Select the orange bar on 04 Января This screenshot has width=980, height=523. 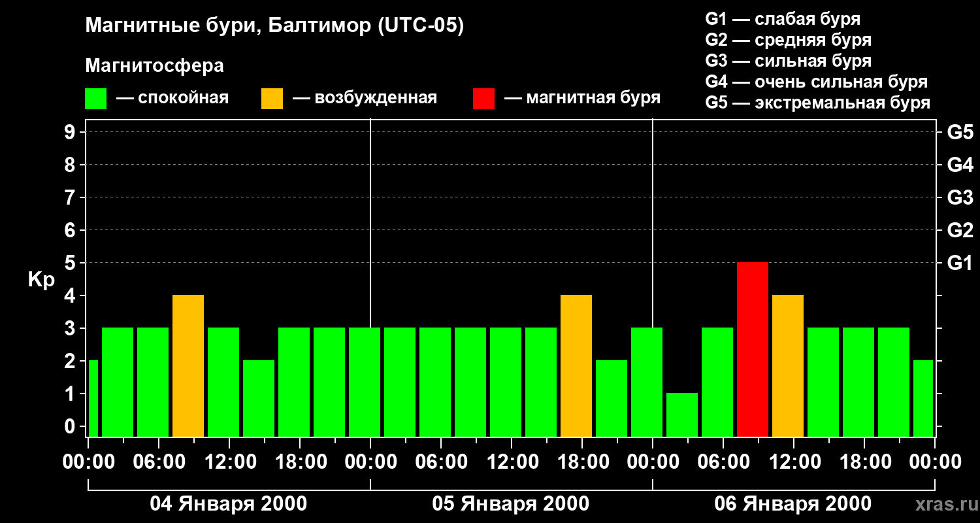pos(188,365)
